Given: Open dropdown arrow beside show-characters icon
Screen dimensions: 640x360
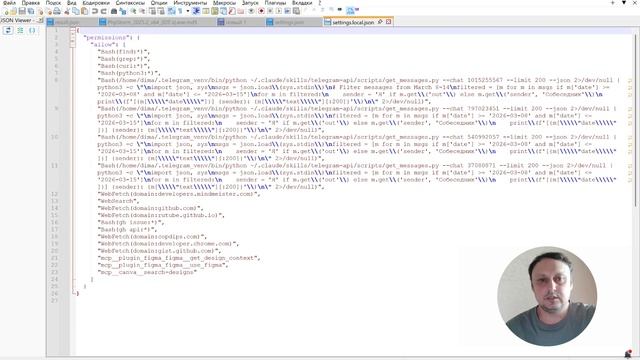Looking at the screenshot, I should click(x=188, y=11).
